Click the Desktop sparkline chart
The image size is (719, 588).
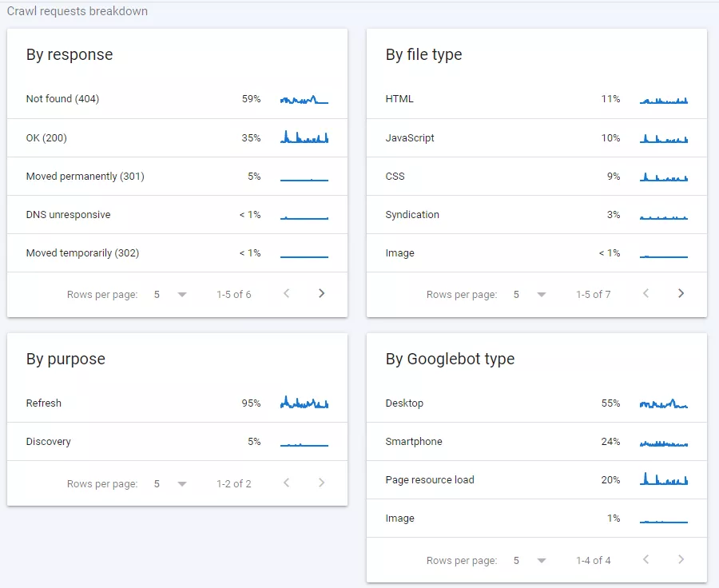coord(664,403)
